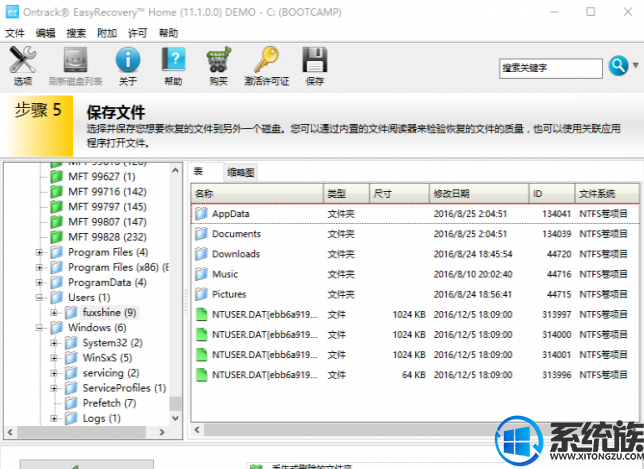Image resolution: width=644 pixels, height=469 pixels.
Task: Expand the fuxshine (9) node
Action: tap(54, 313)
